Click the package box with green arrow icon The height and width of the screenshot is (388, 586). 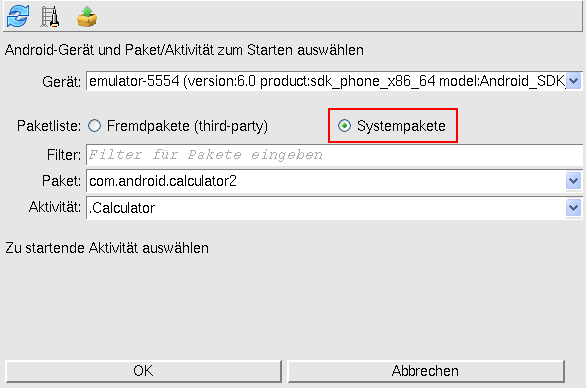(87, 17)
